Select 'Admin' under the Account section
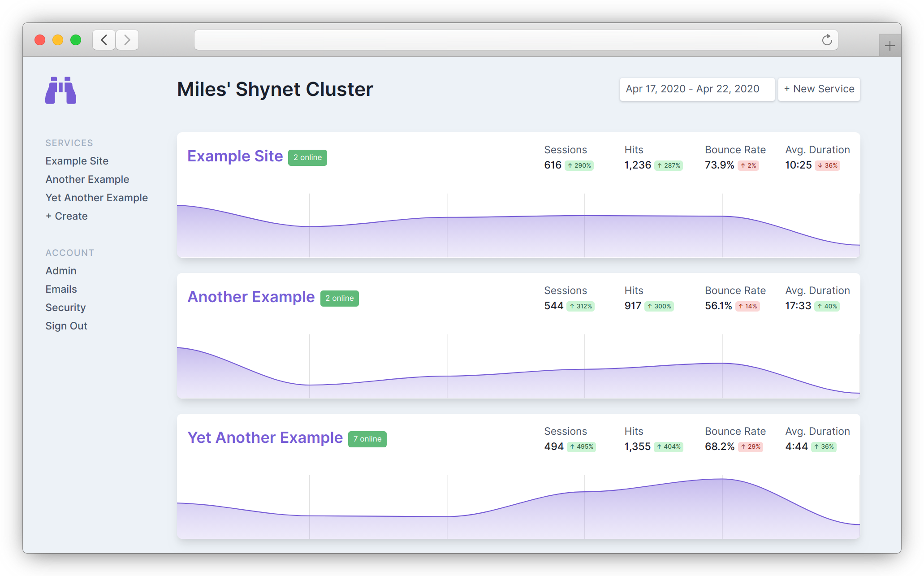924x576 pixels. tap(60, 270)
